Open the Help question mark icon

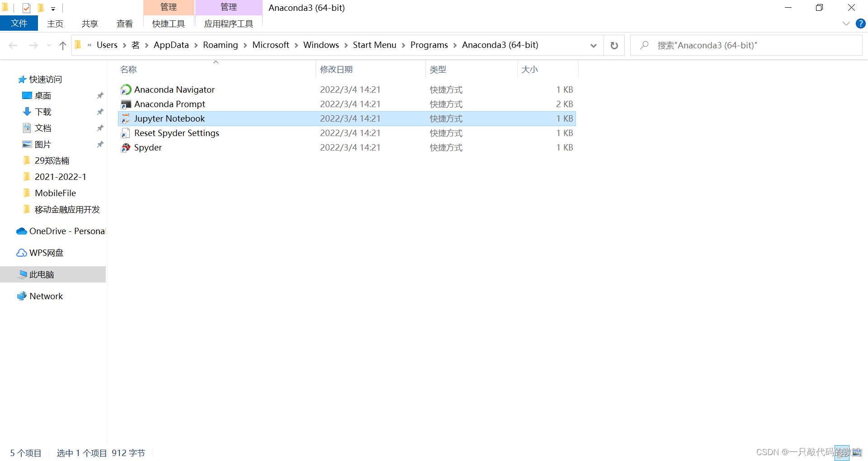860,24
